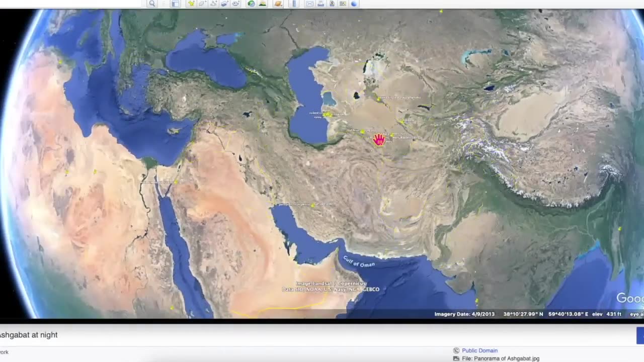Open the Public Domain license link
This screenshot has width=644, height=362.
479,350
